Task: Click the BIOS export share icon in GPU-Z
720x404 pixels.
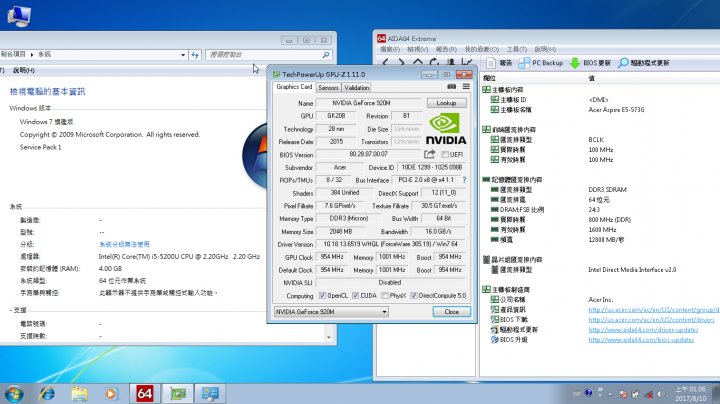Action: click(429, 154)
